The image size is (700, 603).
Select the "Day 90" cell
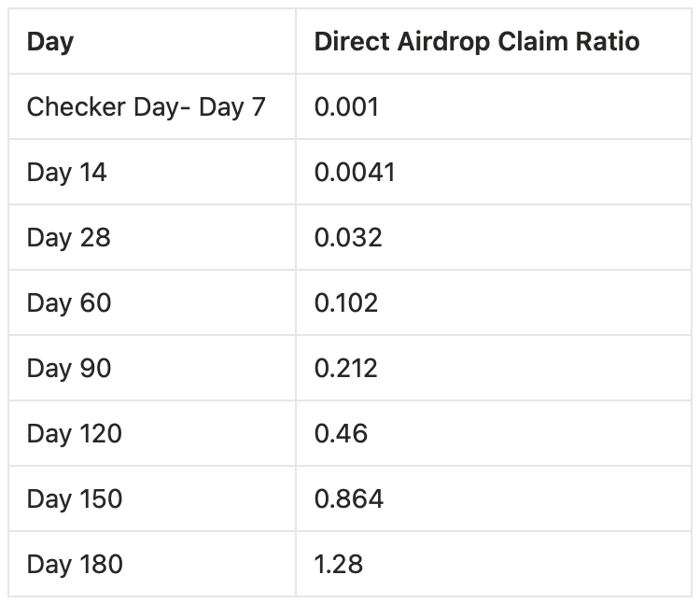[x=69, y=369]
